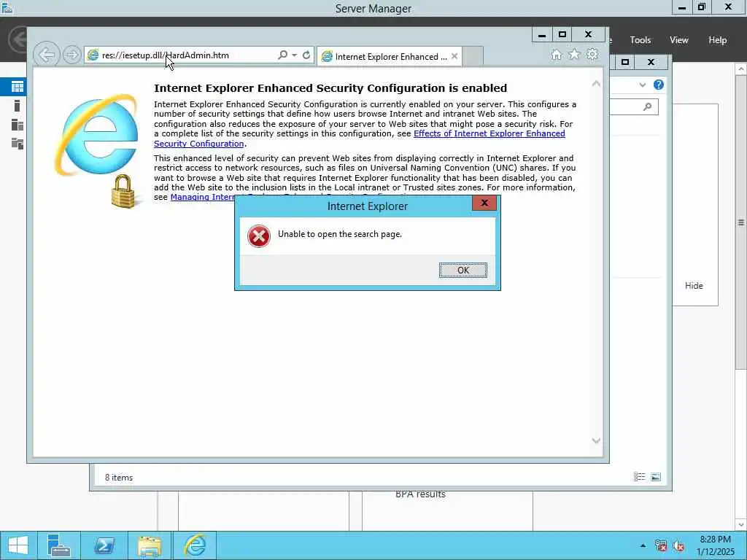The width and height of the screenshot is (747, 560).
Task: Select Local Server icon in Server Manager sidebar
Action: point(18,106)
